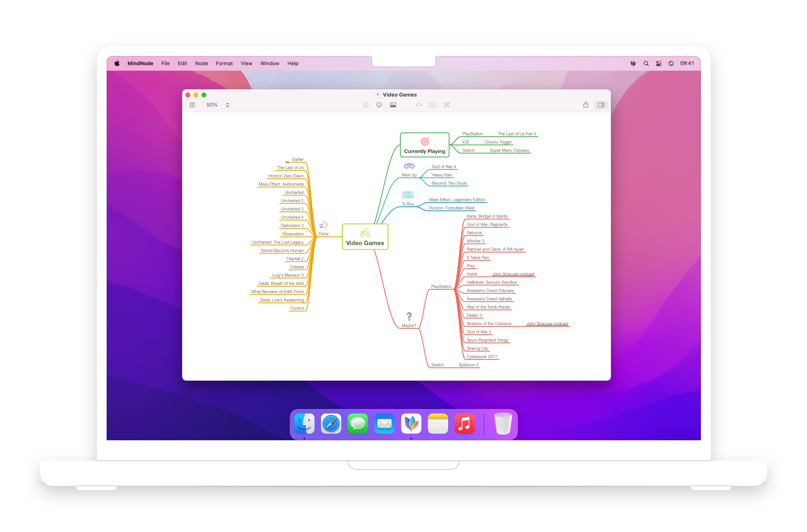Open the Format menu
Image resolution: width=807 pixels, height=532 pixels.
(x=224, y=63)
